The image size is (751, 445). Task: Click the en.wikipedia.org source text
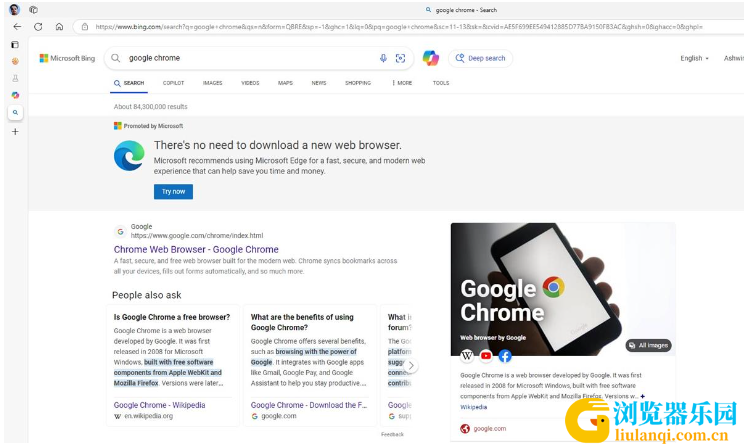[x=148, y=416]
